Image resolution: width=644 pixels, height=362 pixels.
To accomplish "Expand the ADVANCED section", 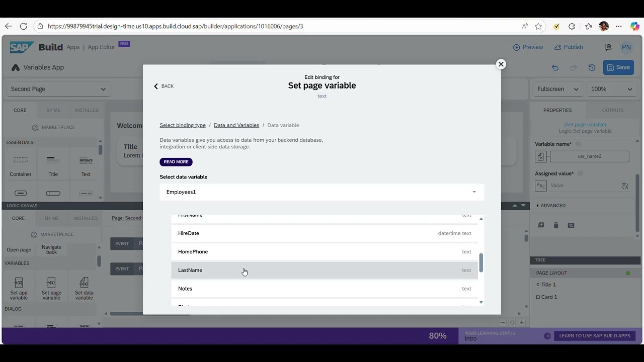I will pos(551,206).
